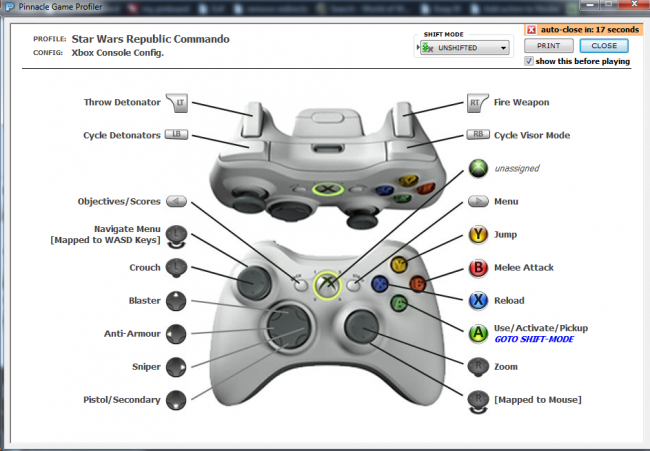Click the top-view Xbox controller image

[x=327, y=166]
